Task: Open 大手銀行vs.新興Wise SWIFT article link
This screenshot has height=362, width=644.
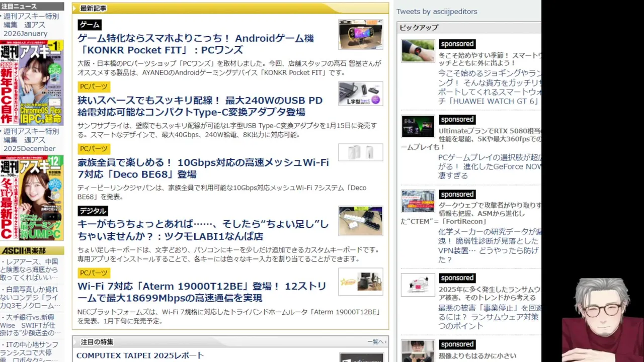Action: 30,325
